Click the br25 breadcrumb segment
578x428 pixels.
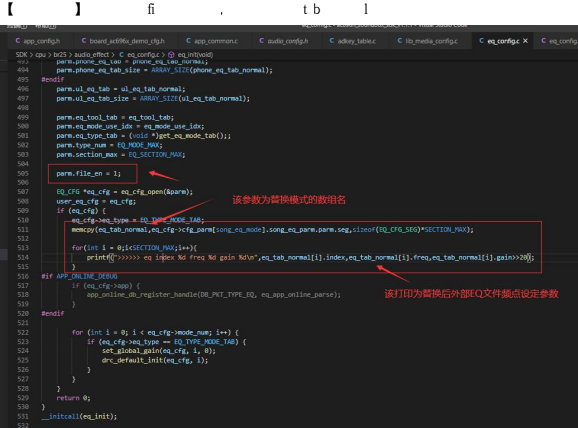(60, 55)
